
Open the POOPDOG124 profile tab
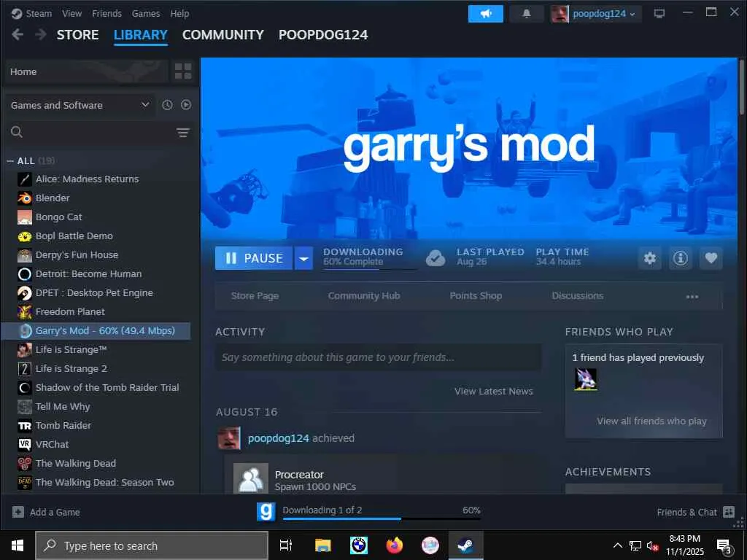tap(323, 35)
